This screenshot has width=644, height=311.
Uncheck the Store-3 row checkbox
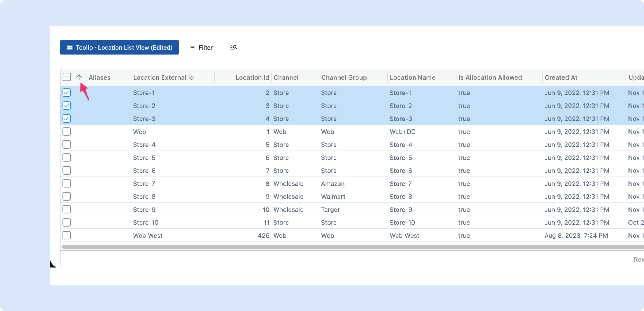coord(67,119)
